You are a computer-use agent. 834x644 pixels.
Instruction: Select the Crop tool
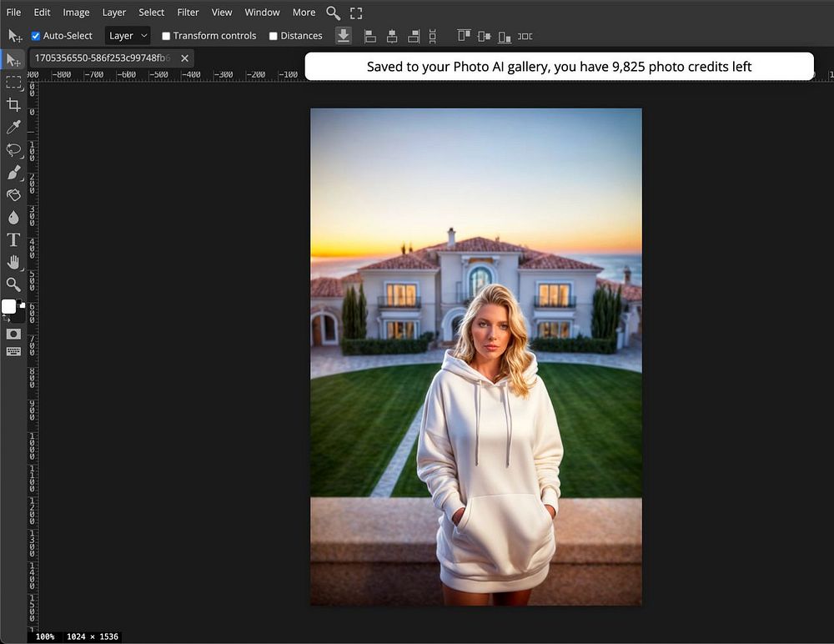13,104
